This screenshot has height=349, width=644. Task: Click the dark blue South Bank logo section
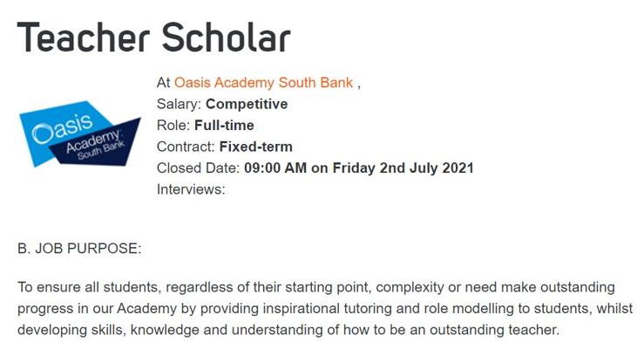98,144
